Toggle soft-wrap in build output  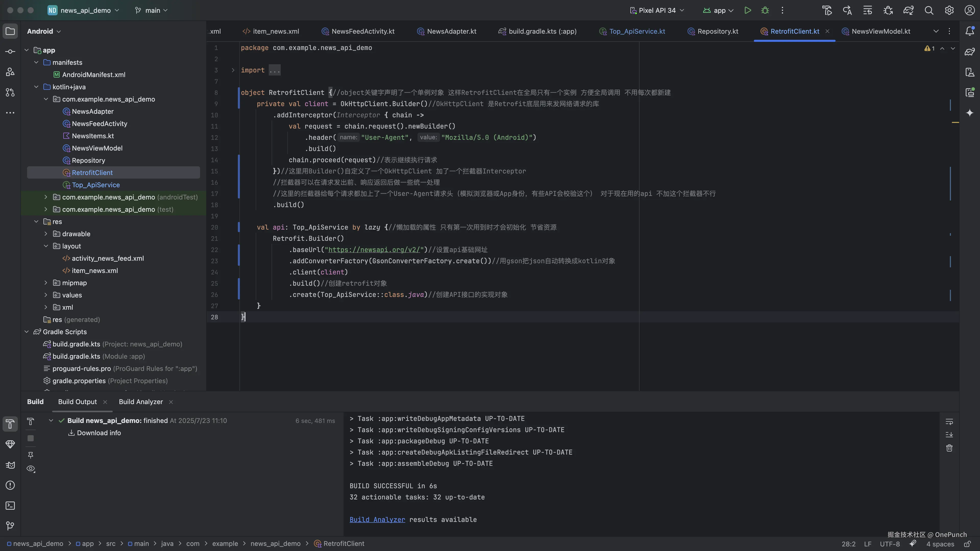click(949, 421)
